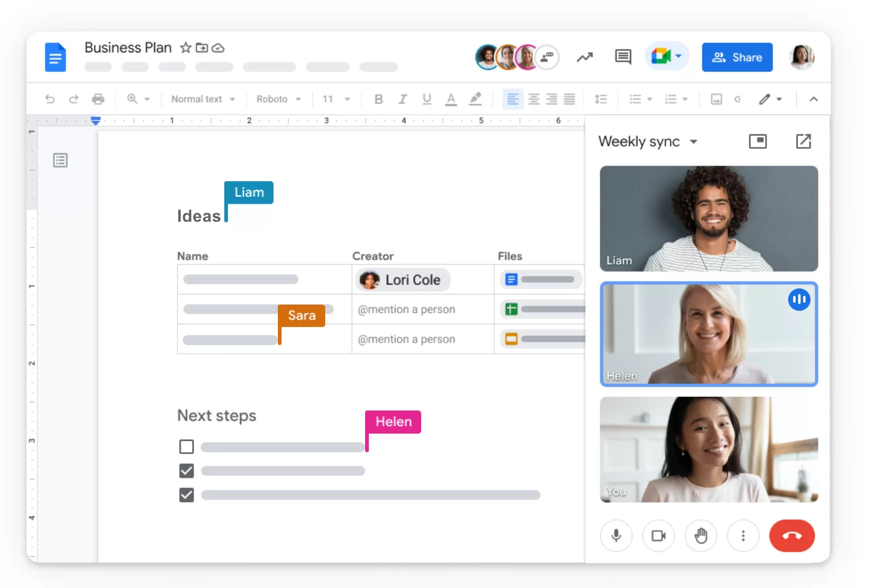Click Helen's speaking audio indicator
Viewport: 871px width, 588px height.
(x=799, y=300)
